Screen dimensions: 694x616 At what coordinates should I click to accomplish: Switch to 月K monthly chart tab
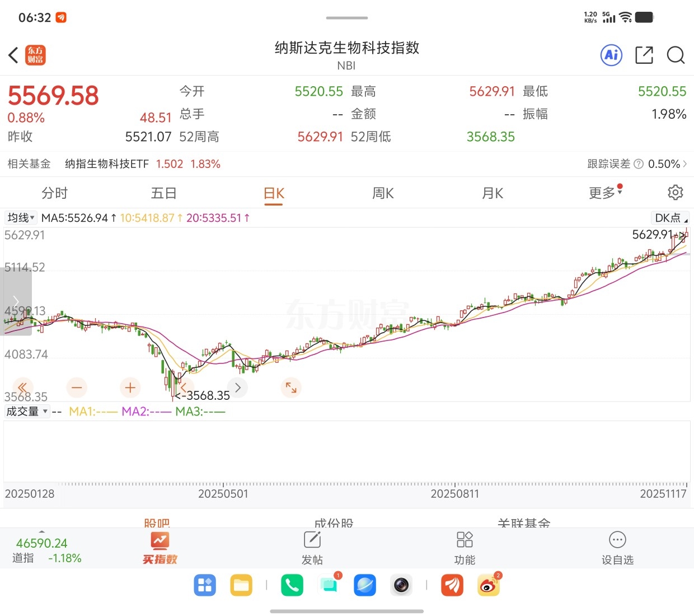coord(493,193)
